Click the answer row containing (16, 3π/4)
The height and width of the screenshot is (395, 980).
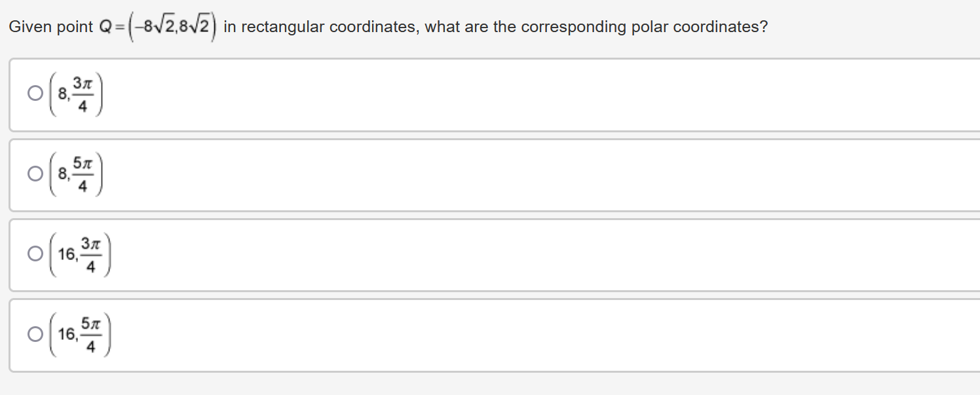pos(393,253)
